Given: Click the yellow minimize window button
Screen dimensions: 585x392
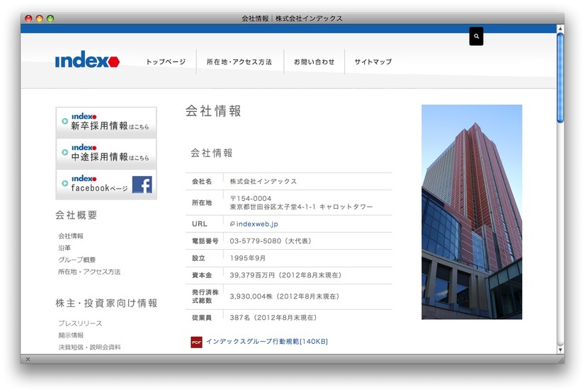Looking at the screenshot, I should coord(39,18).
